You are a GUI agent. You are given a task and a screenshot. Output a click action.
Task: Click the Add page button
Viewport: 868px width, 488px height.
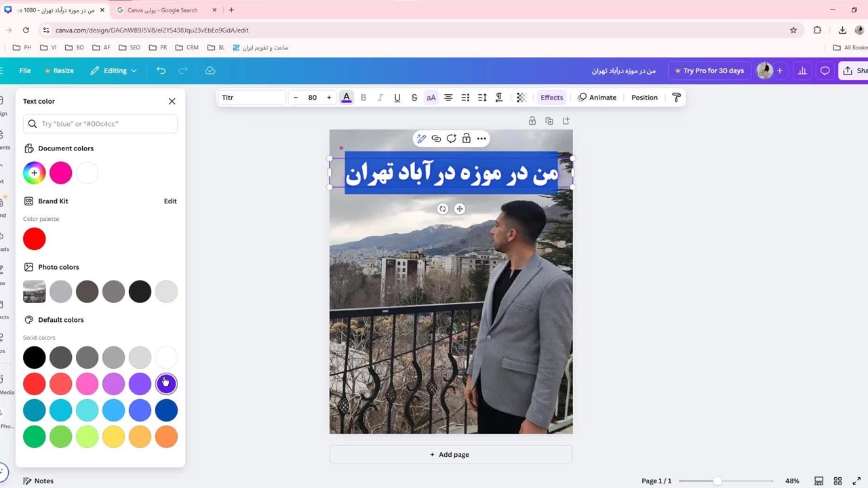[450, 455]
